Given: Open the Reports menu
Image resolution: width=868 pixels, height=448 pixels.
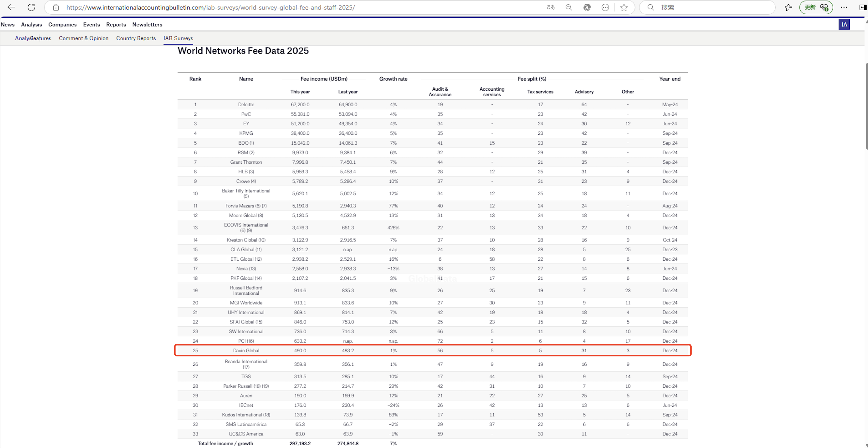Looking at the screenshot, I should 116,25.
